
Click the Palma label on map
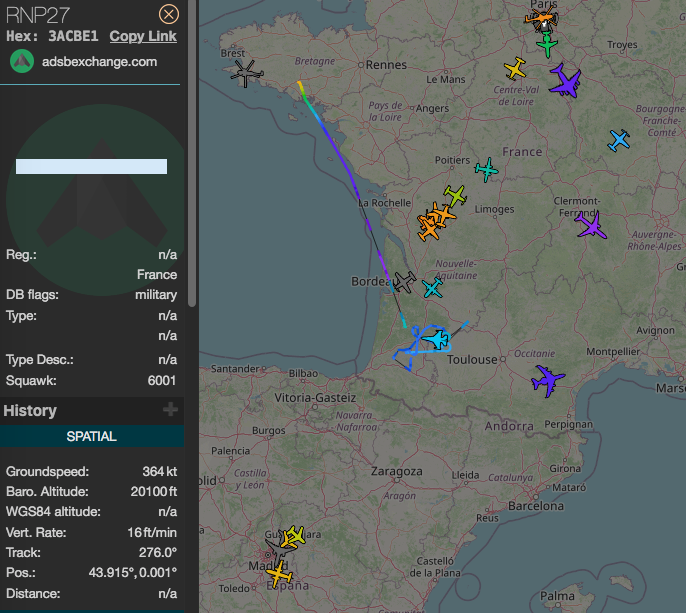pyautogui.click(x=557, y=596)
